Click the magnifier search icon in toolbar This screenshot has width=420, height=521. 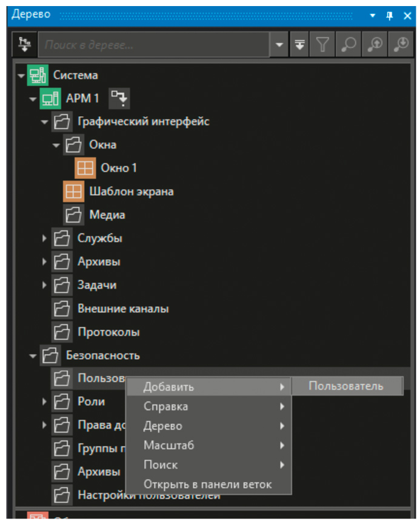coord(349,45)
